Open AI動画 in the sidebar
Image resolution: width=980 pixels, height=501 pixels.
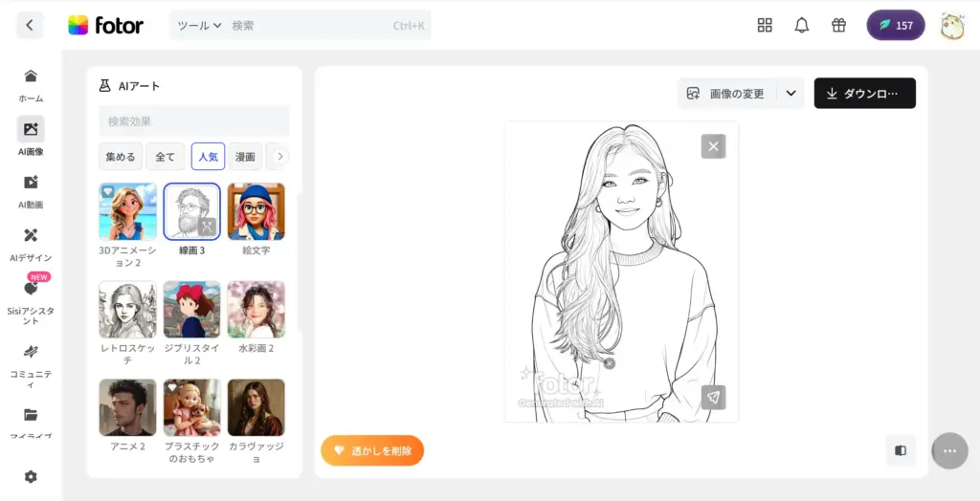click(x=31, y=183)
